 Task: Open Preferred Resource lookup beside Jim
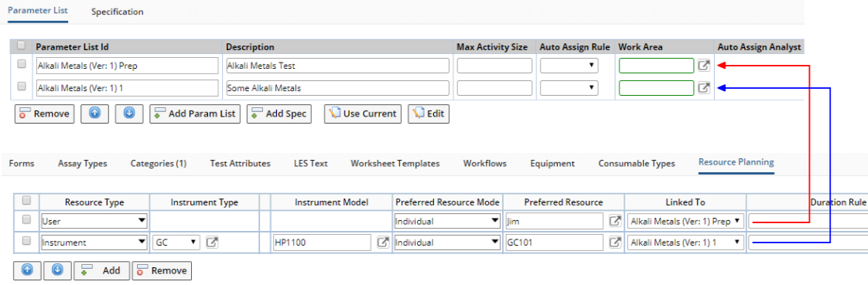(614, 222)
